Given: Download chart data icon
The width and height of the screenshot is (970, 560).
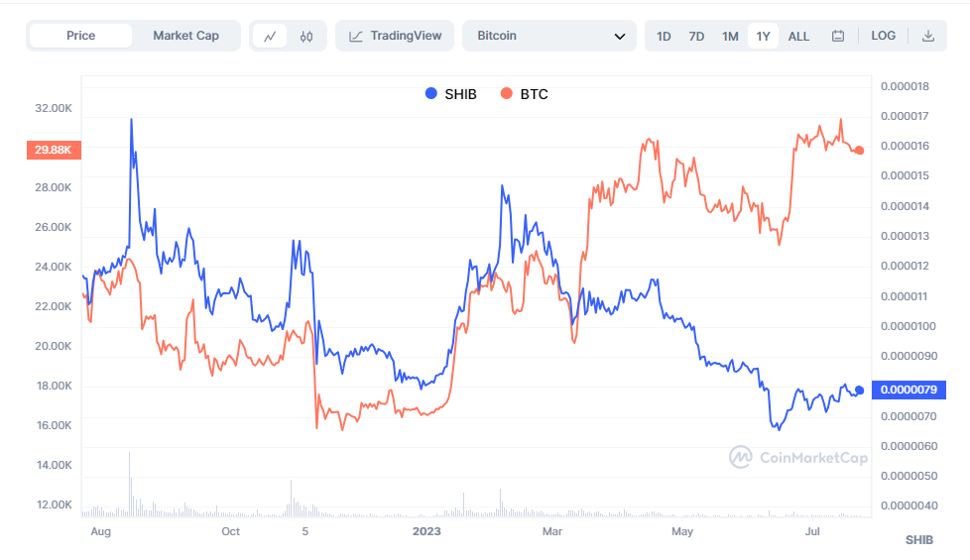Looking at the screenshot, I should (928, 36).
